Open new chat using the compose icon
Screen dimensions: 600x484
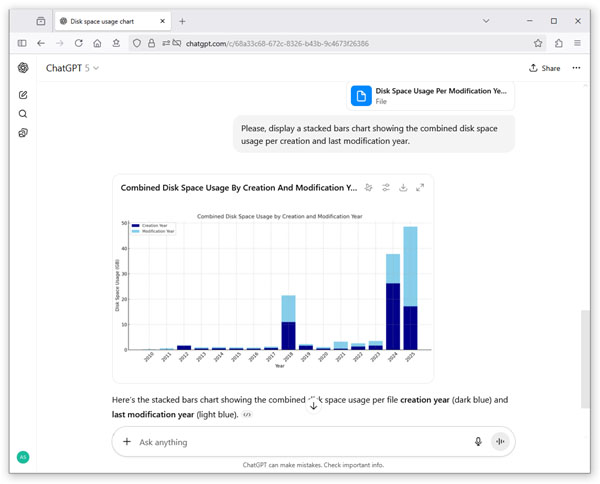(x=23, y=95)
